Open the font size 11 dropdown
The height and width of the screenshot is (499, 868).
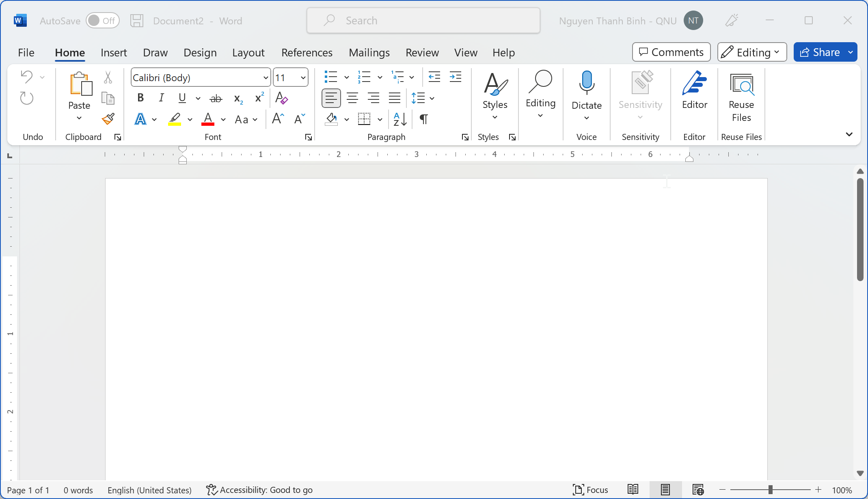pos(303,77)
